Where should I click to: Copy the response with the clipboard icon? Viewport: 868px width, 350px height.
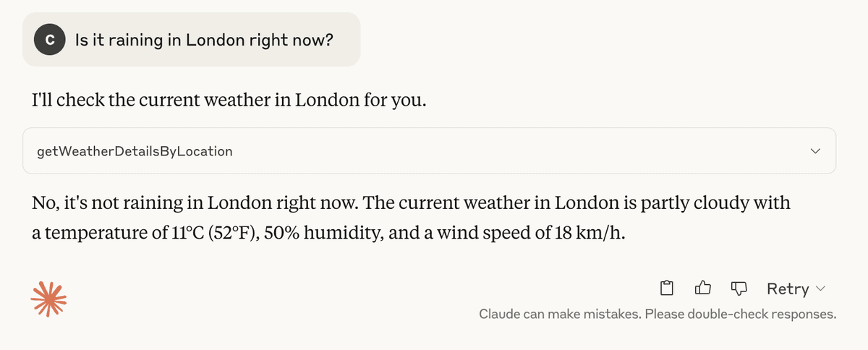[x=668, y=289]
